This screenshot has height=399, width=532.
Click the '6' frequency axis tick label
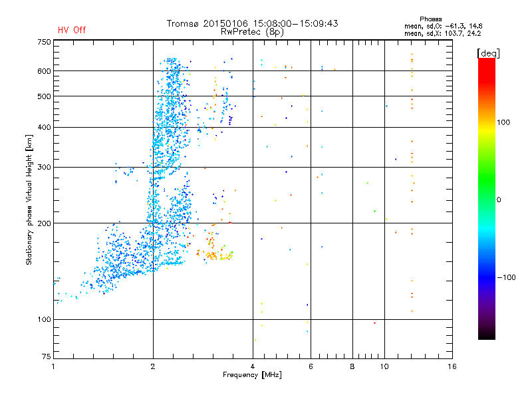[311, 366]
